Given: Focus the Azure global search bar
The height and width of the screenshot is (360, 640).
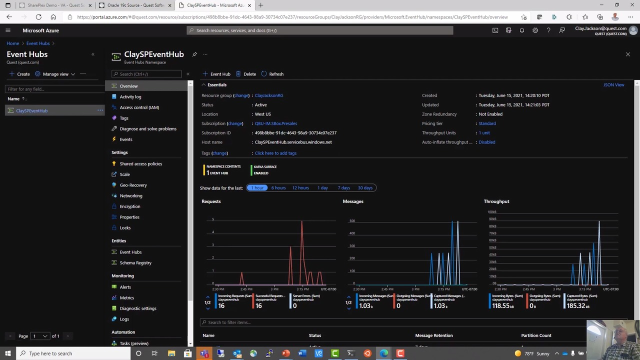Looking at the screenshot, I should click(x=320, y=30).
